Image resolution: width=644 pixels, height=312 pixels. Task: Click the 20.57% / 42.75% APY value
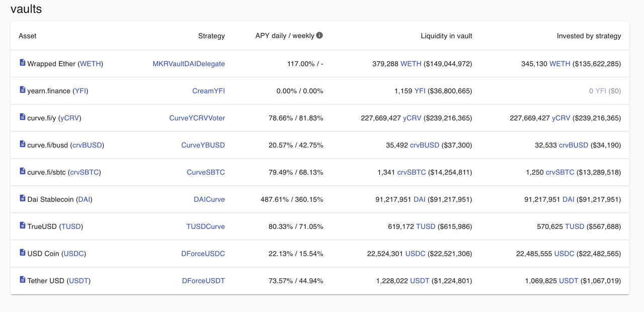tap(296, 145)
